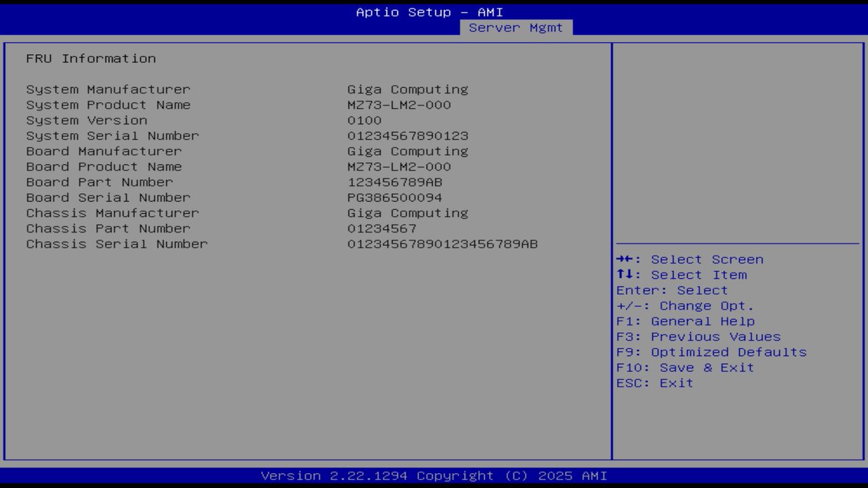Image resolution: width=868 pixels, height=488 pixels.
Task: Click the Version 2.22.1294 status bar
Action: pos(433,476)
